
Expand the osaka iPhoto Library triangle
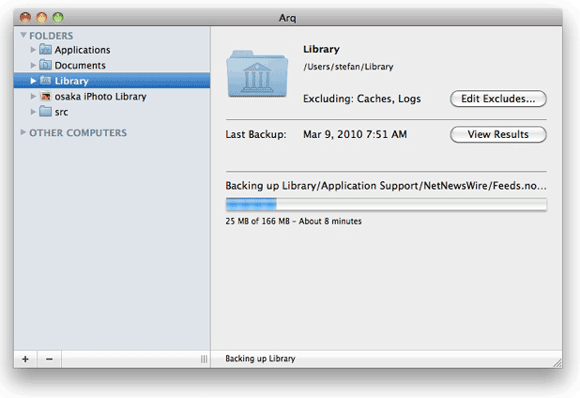coord(33,96)
